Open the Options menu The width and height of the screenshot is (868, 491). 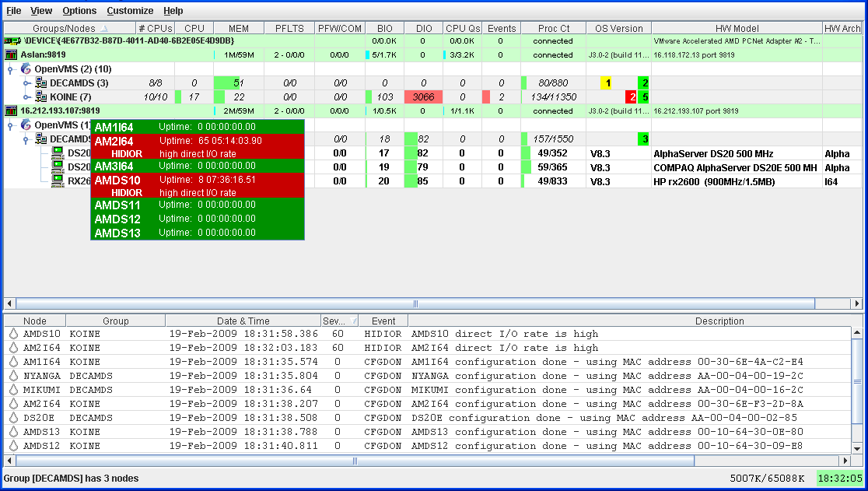[79, 11]
